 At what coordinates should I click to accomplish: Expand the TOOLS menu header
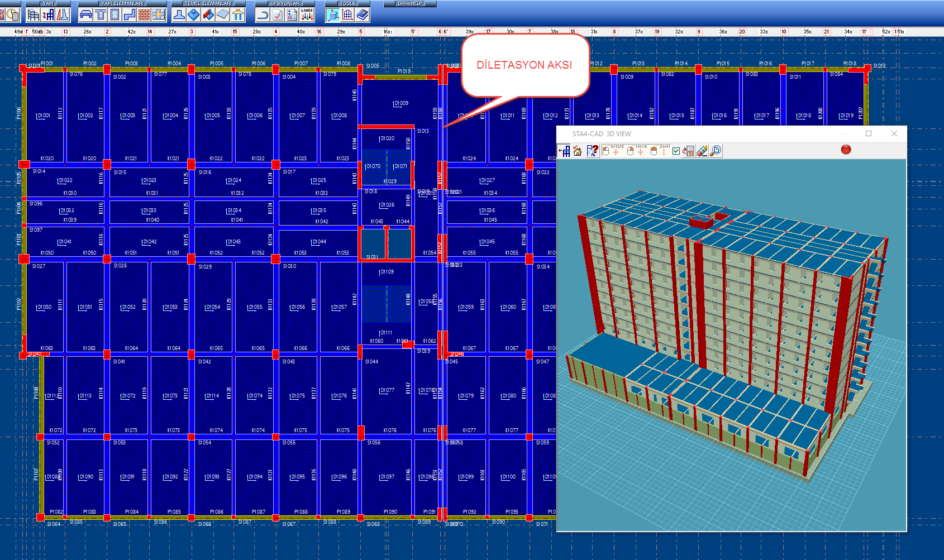pos(347,3)
